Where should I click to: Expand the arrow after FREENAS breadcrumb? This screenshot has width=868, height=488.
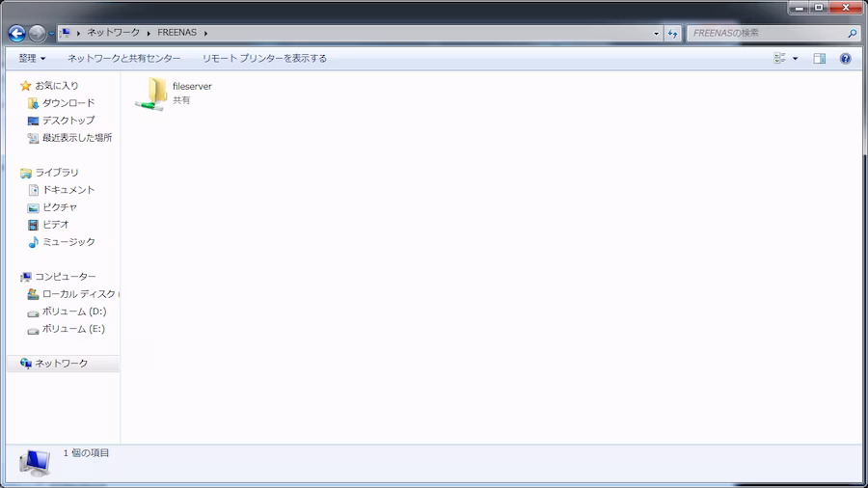(x=206, y=33)
